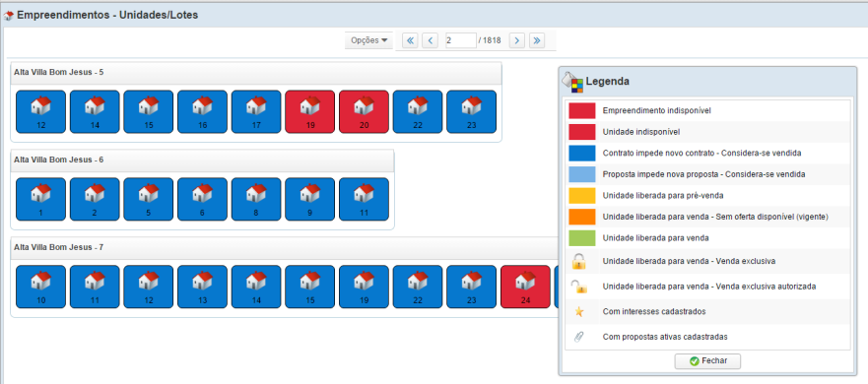Select red unavailable unit 19 in block 5
Viewport: 868px width, 384px height.
310,112
